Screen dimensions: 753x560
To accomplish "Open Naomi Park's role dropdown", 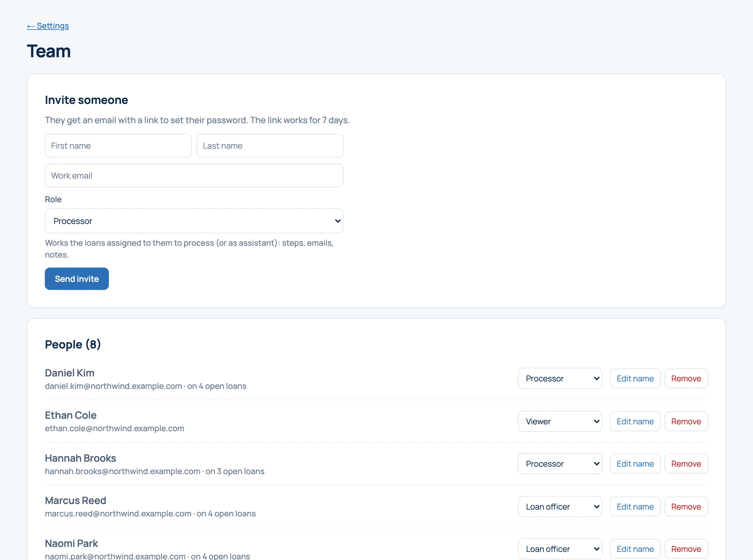I will 560,549.
